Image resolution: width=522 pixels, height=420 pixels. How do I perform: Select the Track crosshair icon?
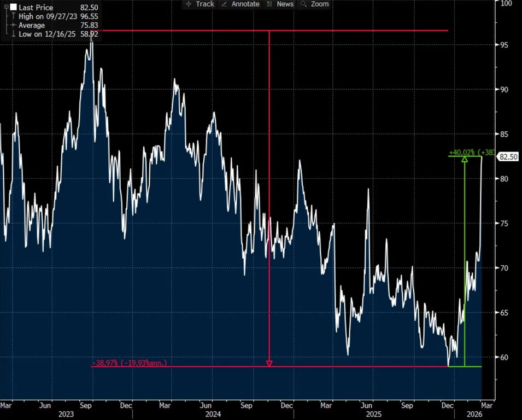point(188,4)
